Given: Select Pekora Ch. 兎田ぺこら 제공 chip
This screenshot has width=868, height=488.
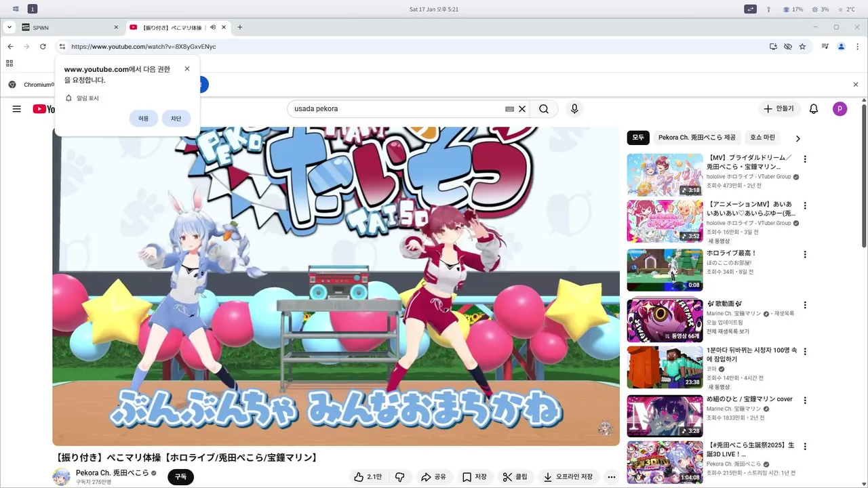Looking at the screenshot, I should click(696, 138).
